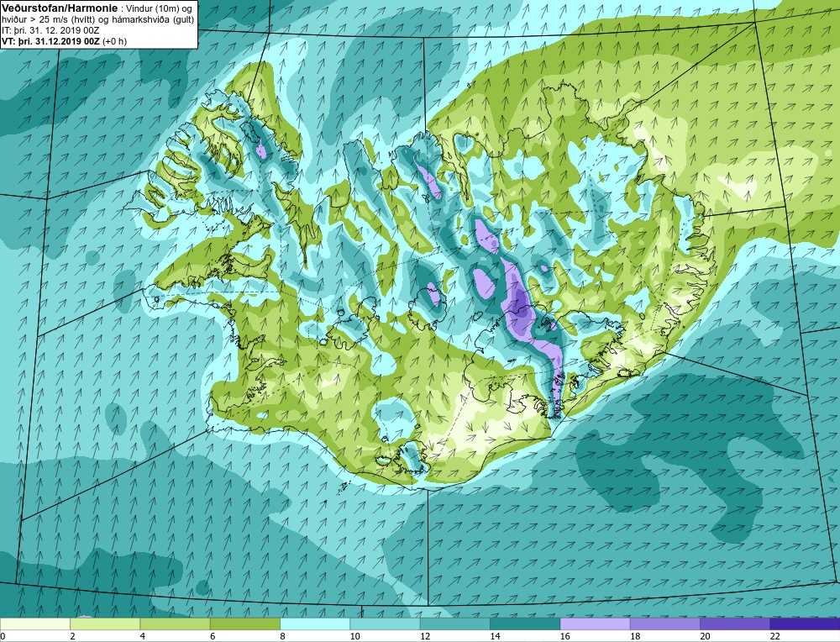Click the 12–14 m/s teal legend swatch
Image resolution: width=840 pixels, height=642 pixels.
coord(454,624)
